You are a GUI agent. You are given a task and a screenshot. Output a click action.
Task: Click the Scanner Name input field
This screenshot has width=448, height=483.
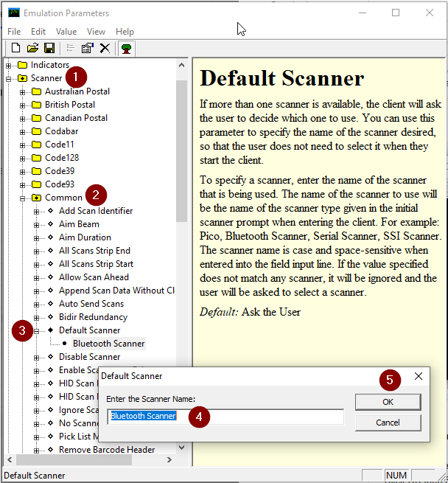point(225,417)
